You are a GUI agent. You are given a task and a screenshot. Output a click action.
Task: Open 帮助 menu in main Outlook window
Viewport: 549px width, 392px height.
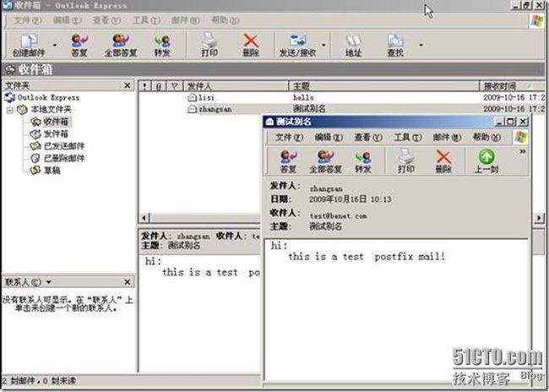pos(226,20)
